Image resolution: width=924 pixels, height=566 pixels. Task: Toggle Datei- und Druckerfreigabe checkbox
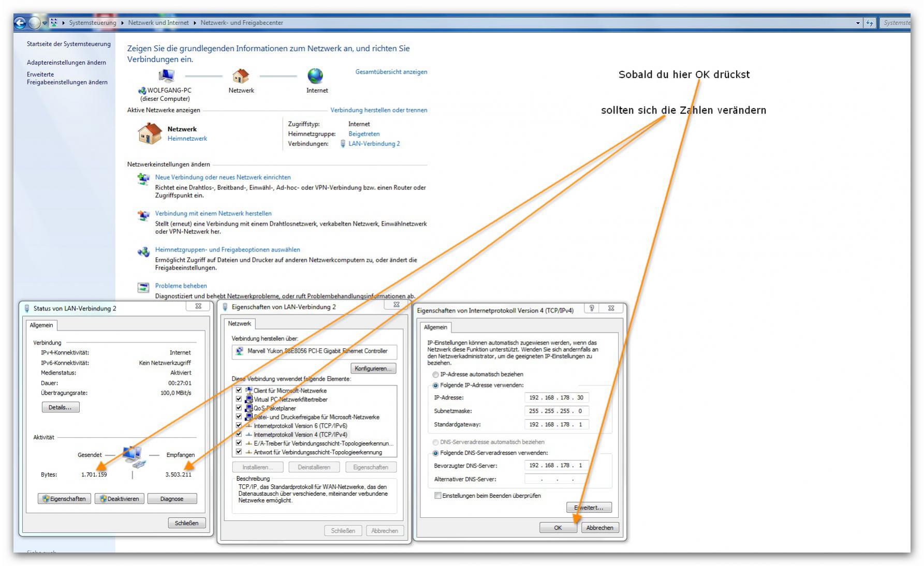[239, 417]
